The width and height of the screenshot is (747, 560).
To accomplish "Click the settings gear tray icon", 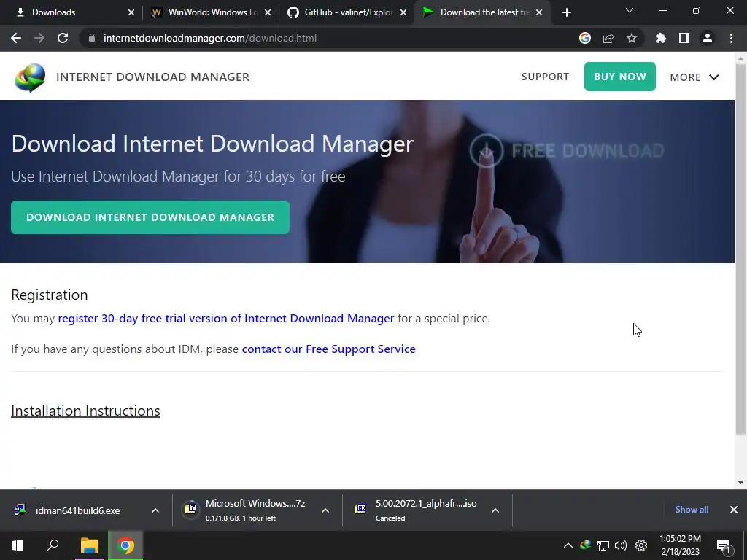I will point(641,545).
